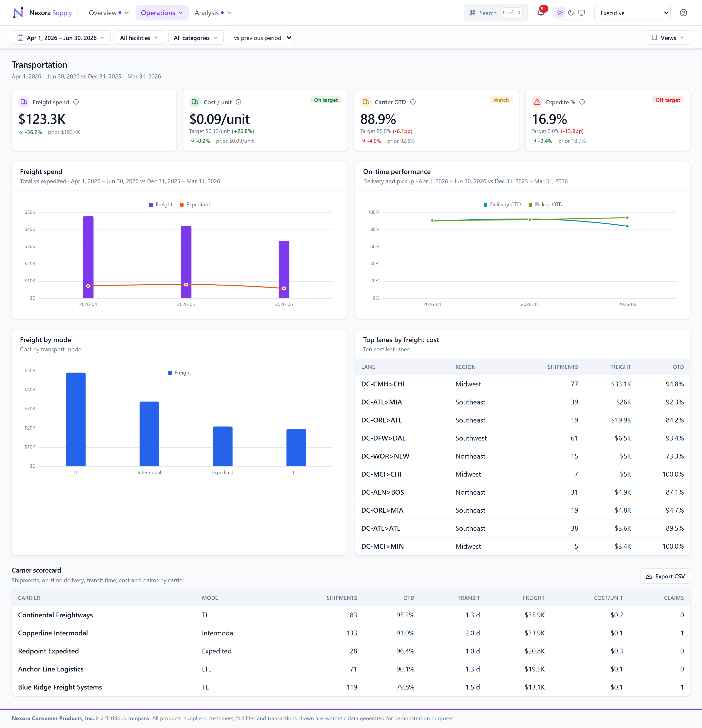Open the All categories filter
This screenshot has height=728, width=702.
[196, 38]
